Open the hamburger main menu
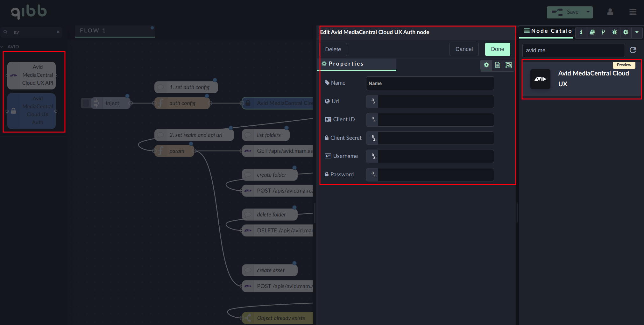Viewport: 644px width, 325px height. tap(633, 12)
